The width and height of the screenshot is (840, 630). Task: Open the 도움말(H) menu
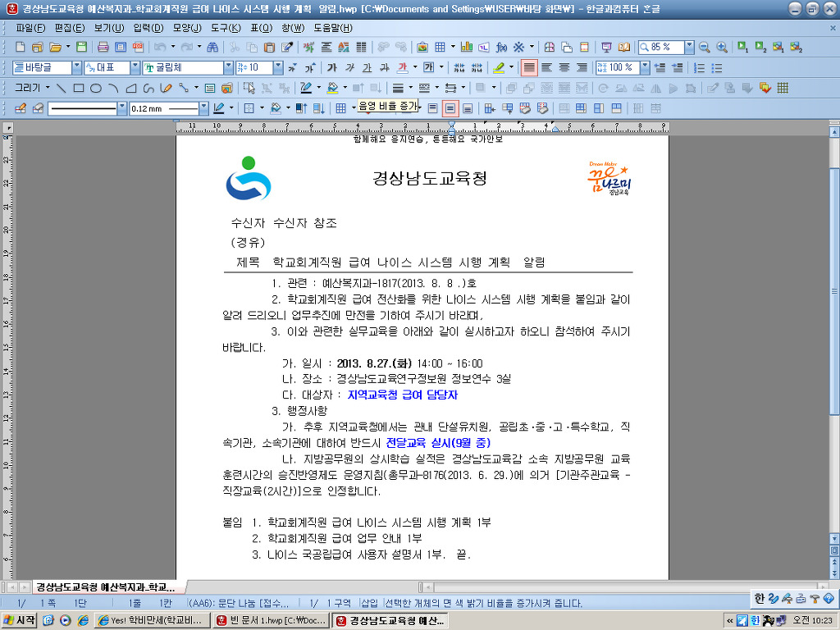333,28
